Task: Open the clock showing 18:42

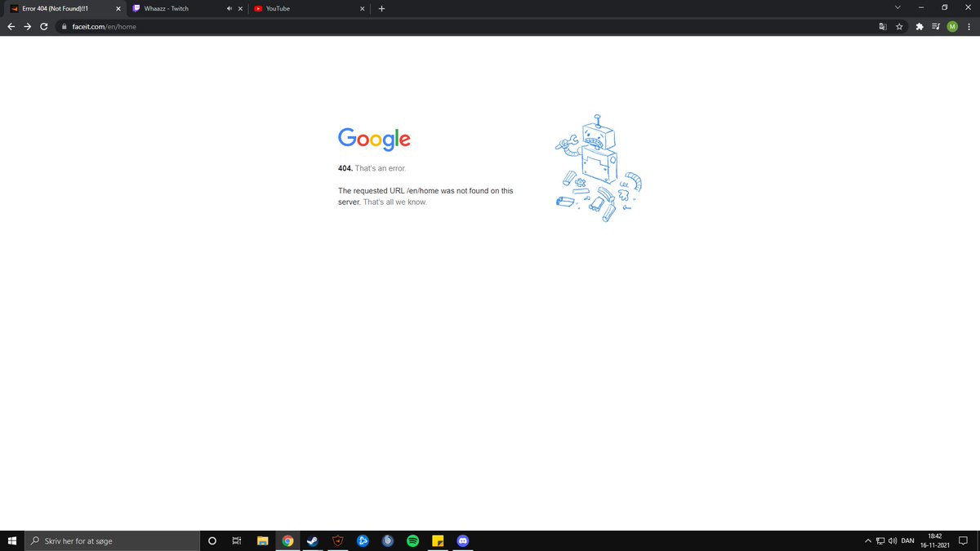Action: 934,540
